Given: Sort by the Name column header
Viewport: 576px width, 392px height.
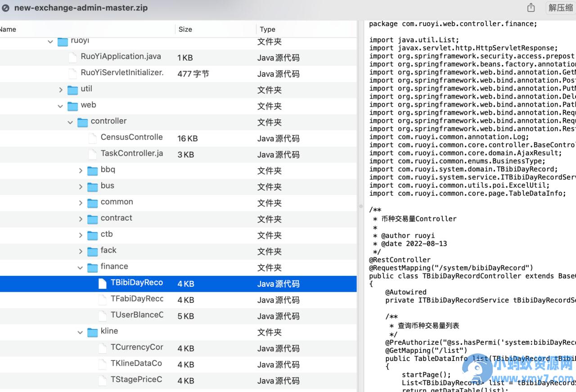Looking at the screenshot, I should [x=8, y=29].
